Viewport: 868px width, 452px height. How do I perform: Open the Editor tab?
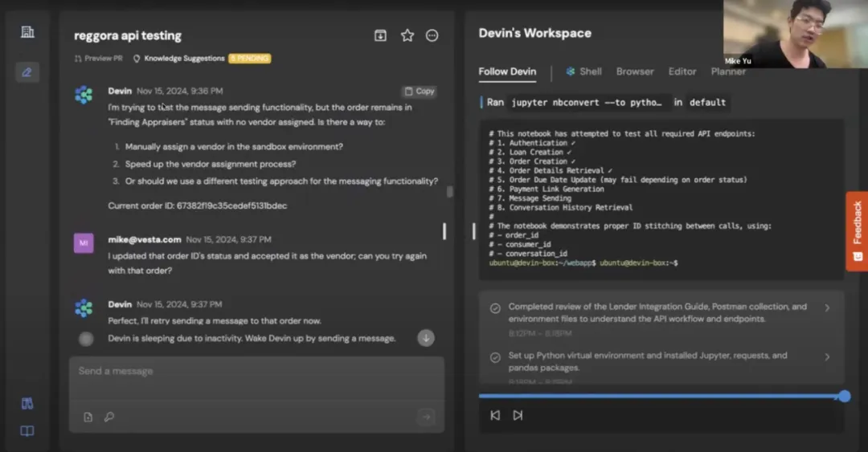coord(682,71)
